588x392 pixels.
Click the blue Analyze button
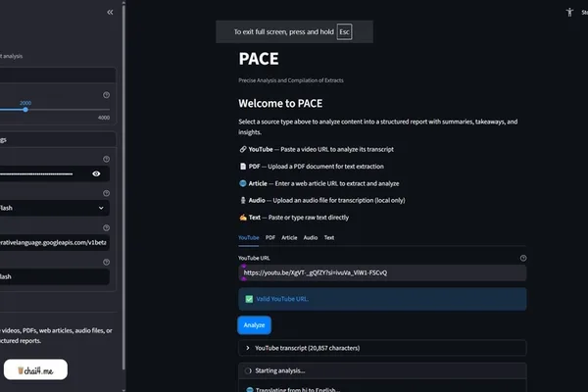[x=254, y=325]
